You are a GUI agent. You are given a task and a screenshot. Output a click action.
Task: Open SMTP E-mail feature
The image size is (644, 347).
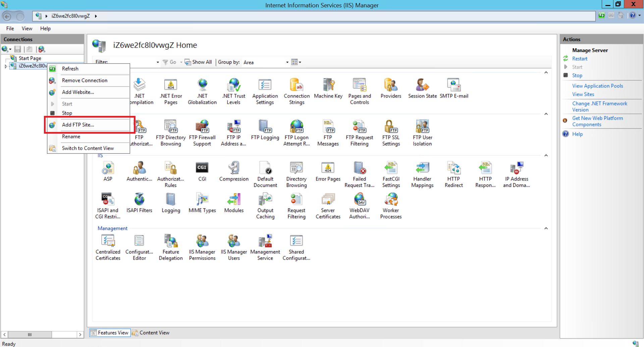coord(454,88)
